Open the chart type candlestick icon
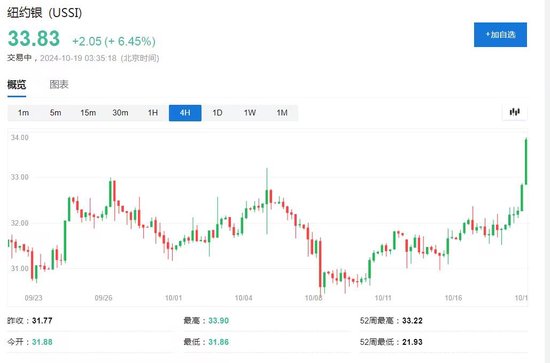 pos(515,112)
